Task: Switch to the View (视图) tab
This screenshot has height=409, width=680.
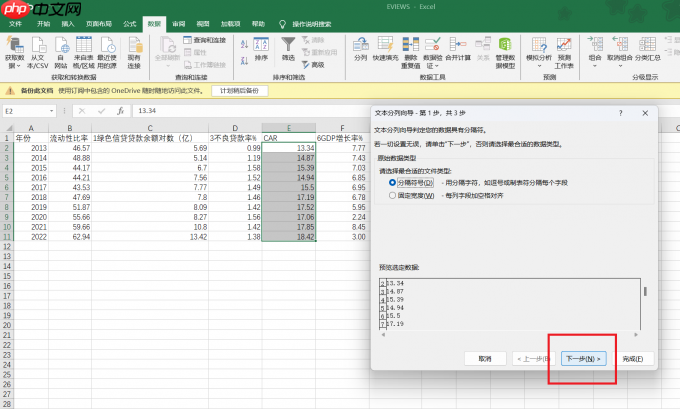Action: [203, 24]
